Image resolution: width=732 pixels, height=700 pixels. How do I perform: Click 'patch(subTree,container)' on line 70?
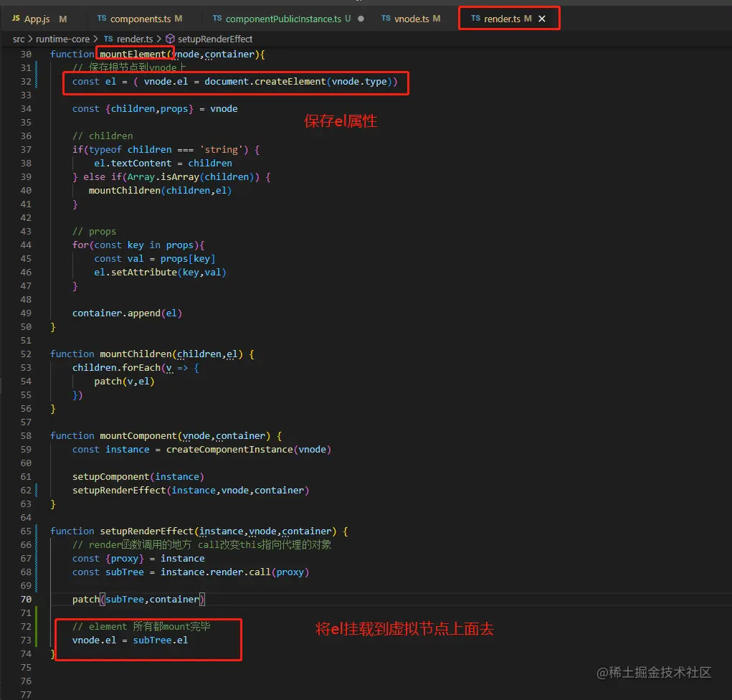138,599
